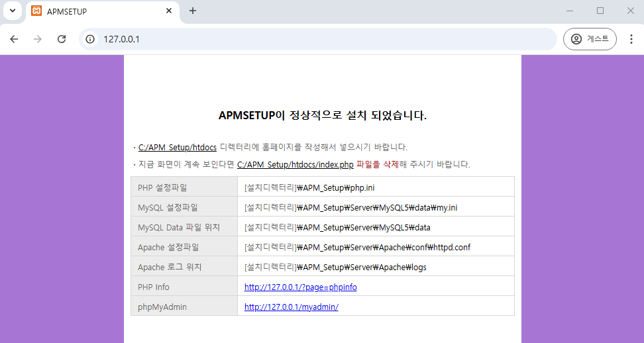The image size is (644, 343).
Task: Click the httpd.conf path value
Action: [x=357, y=248]
